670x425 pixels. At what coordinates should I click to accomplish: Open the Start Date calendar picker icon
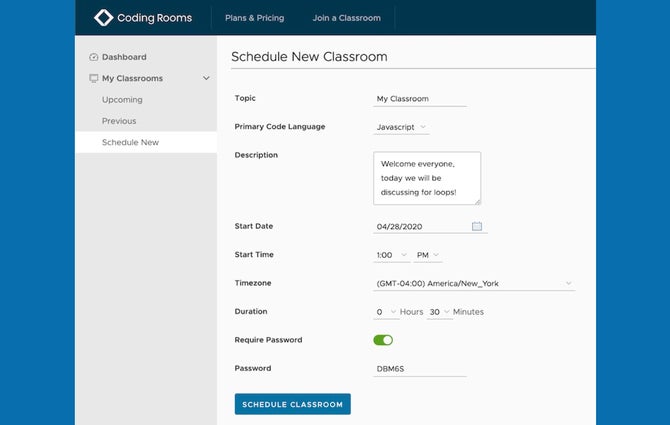tap(477, 226)
